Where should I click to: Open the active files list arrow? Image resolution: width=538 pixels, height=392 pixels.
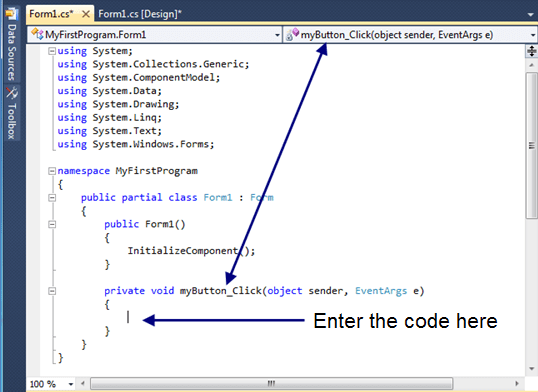[530, 14]
